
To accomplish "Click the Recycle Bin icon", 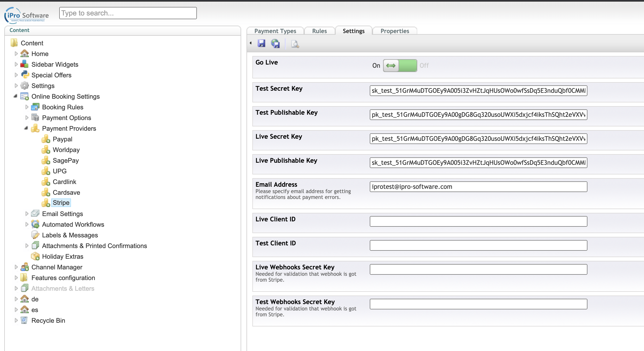I will click(24, 320).
